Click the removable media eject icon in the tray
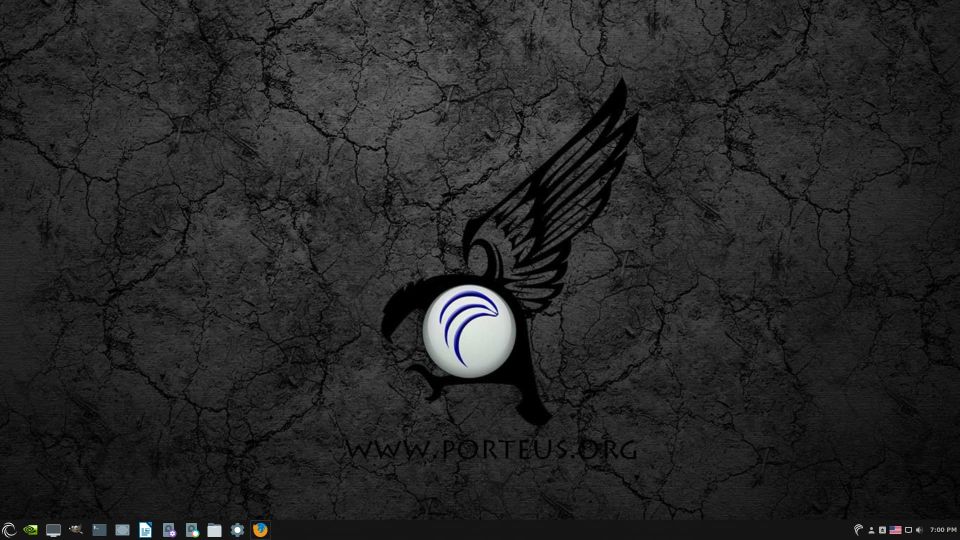The width and height of the screenshot is (960, 540). click(x=882, y=530)
